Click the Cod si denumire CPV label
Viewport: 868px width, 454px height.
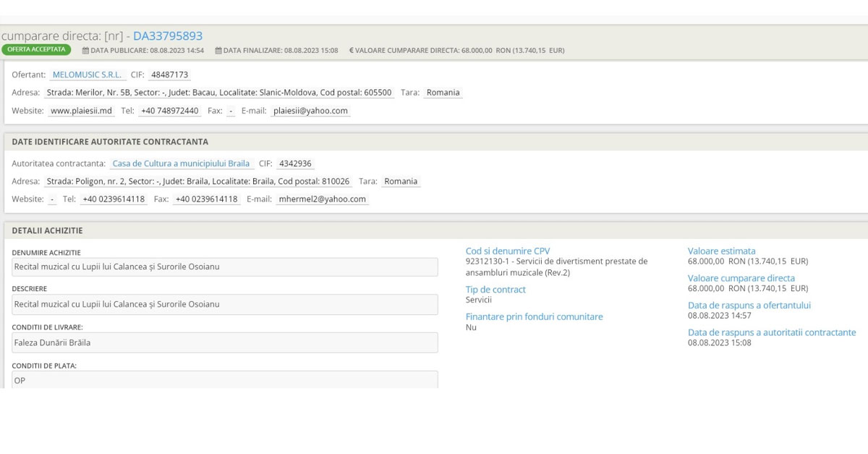coord(508,251)
